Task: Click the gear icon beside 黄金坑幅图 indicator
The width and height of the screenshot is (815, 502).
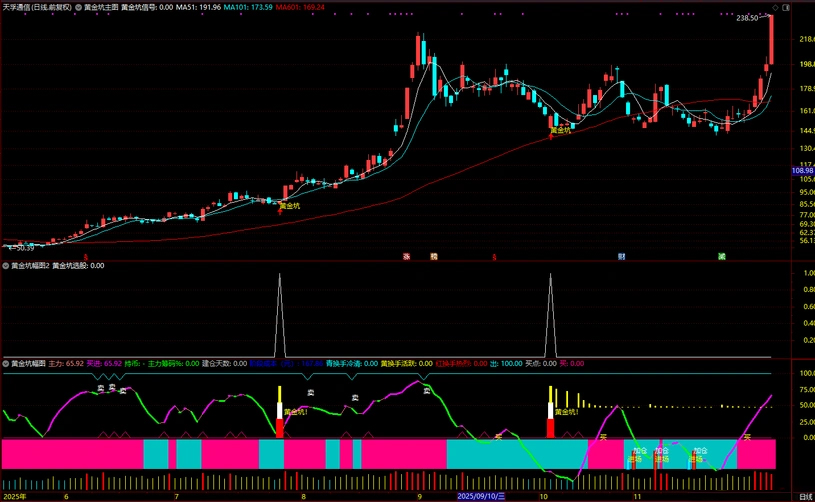Action: 6,363
